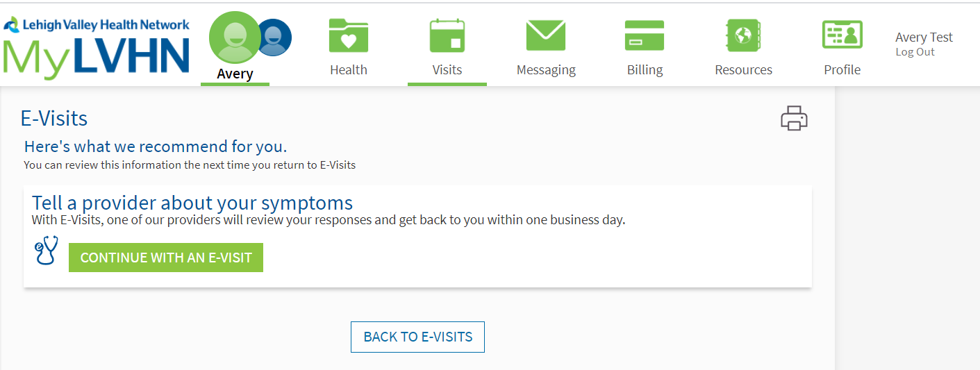Click the Avery Test username
The image size is (980, 370).
pos(924,37)
